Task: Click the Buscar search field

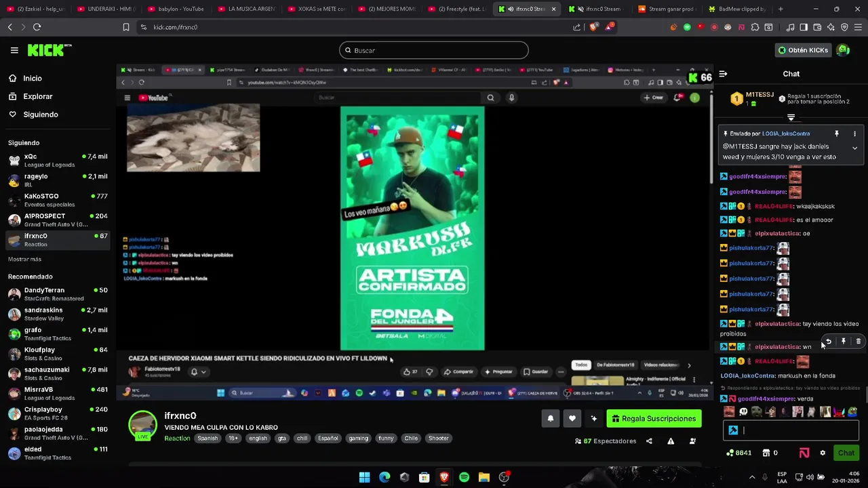Action: click(x=434, y=50)
